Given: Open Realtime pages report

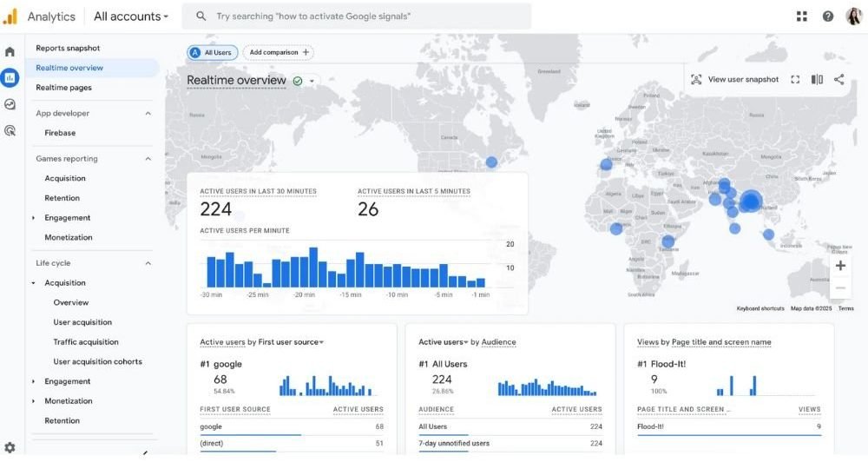Looking at the screenshot, I should click(64, 88).
